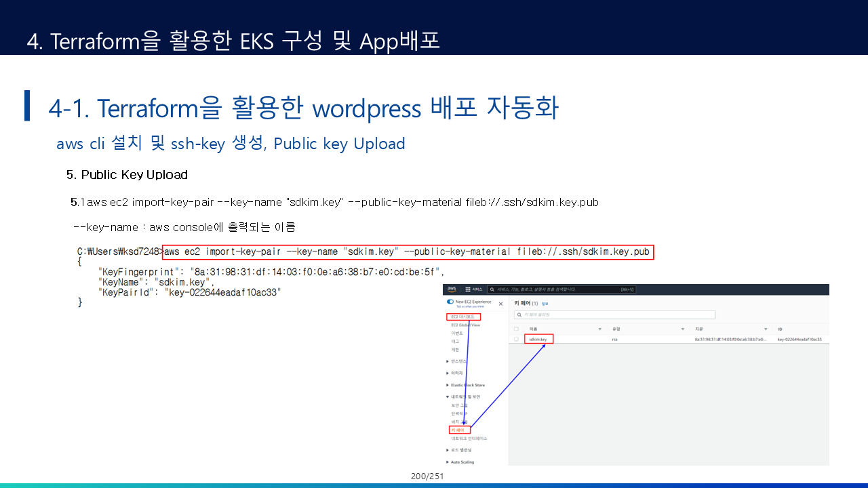The image size is (868, 488).
Task: Check the checkbox for sdkim.key row
Action: click(x=517, y=339)
